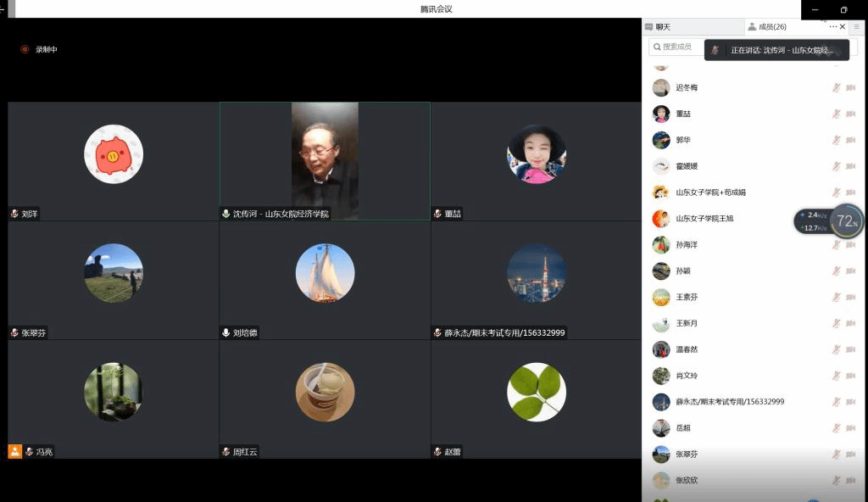This screenshot has width=868, height=502.
Task: Expand the network speed 72% floating widget
Action: coord(846,221)
